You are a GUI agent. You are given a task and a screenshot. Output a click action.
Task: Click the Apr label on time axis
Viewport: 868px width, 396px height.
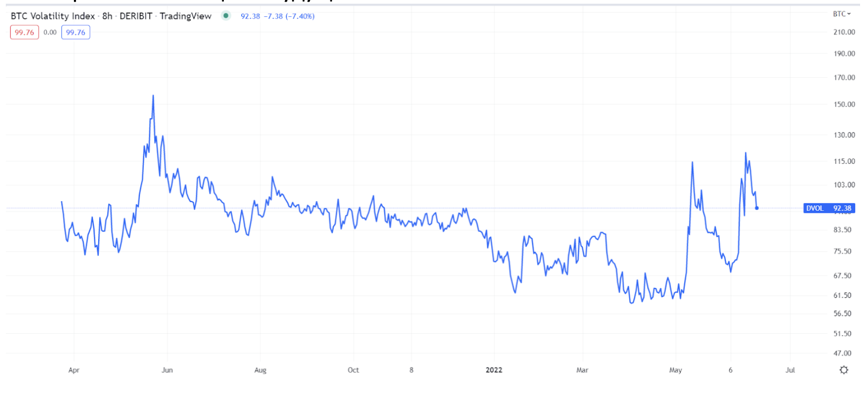pyautogui.click(x=74, y=370)
